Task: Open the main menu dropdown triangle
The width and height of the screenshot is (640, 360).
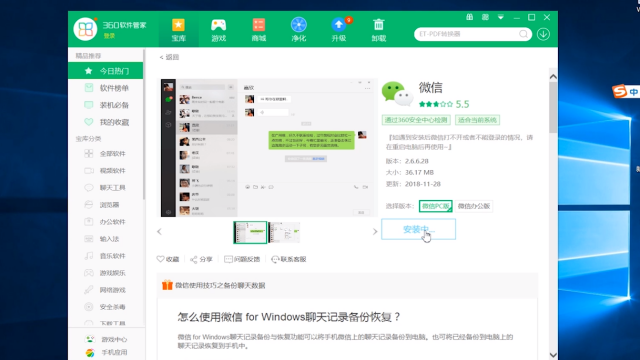Action: click(500, 17)
